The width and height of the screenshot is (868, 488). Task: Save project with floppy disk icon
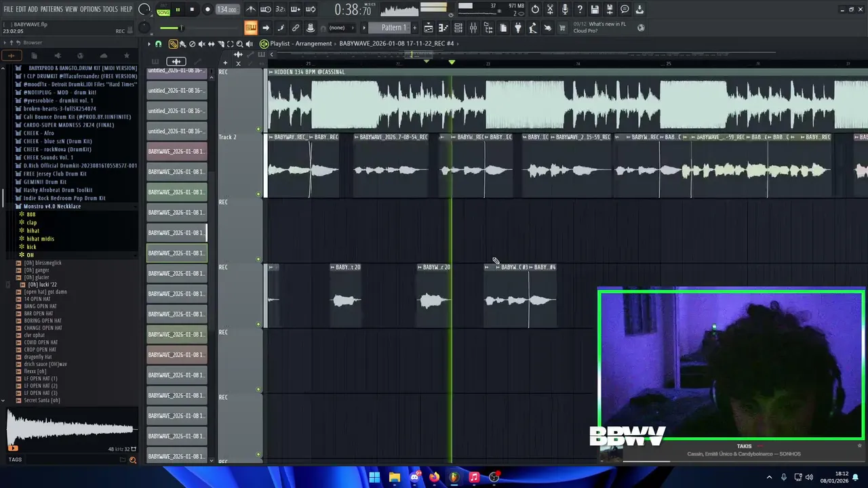point(595,9)
